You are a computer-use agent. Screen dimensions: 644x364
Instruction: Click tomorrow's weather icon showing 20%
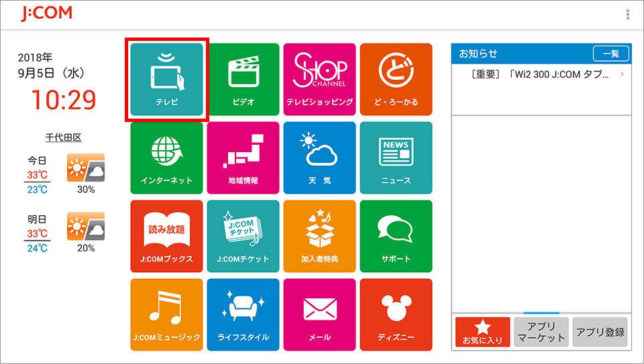coord(86,226)
